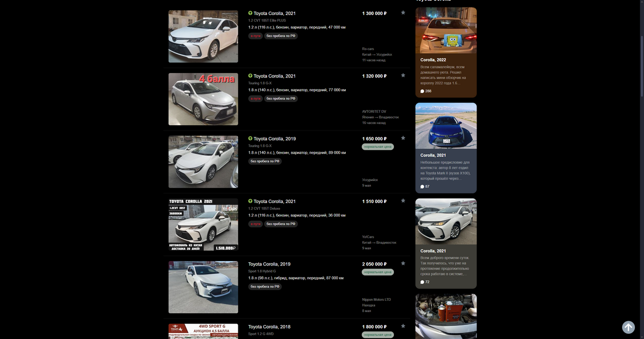This screenshot has height=339, width=644.
Task: Star the 1 300 000 ₽ Corolla listing
Action: (x=403, y=12)
